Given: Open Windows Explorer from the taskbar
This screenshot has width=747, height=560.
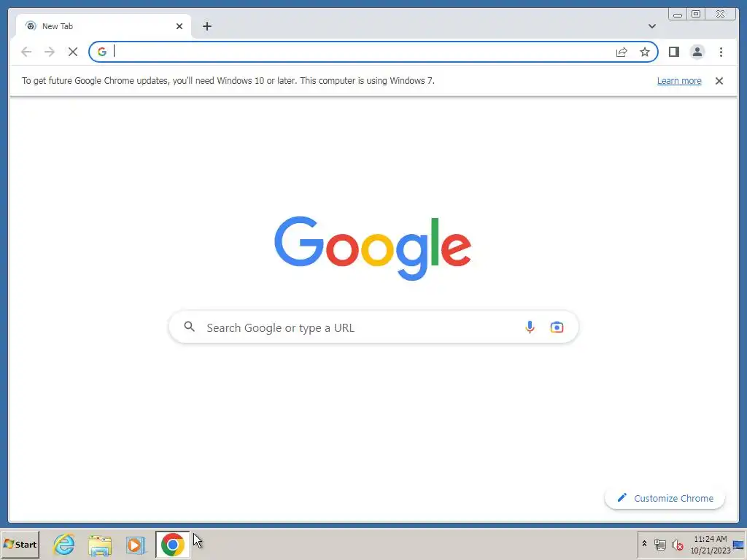Looking at the screenshot, I should pos(99,545).
